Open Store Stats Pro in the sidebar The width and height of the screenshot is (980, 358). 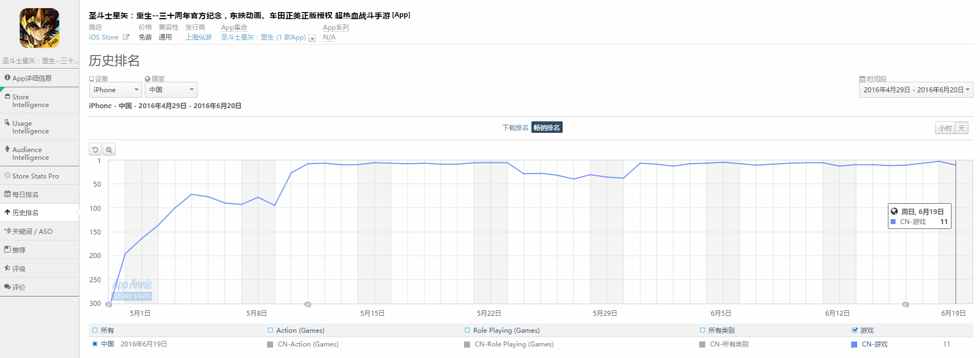pos(39,176)
